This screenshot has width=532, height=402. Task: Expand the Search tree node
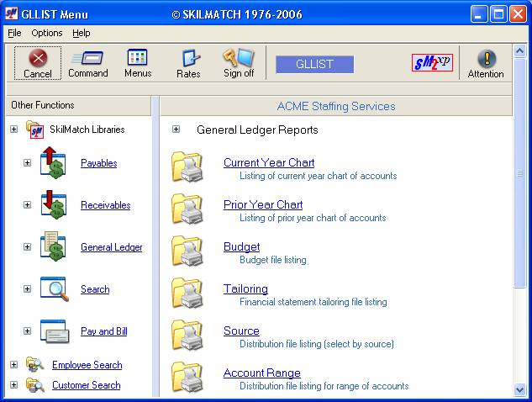(x=27, y=289)
